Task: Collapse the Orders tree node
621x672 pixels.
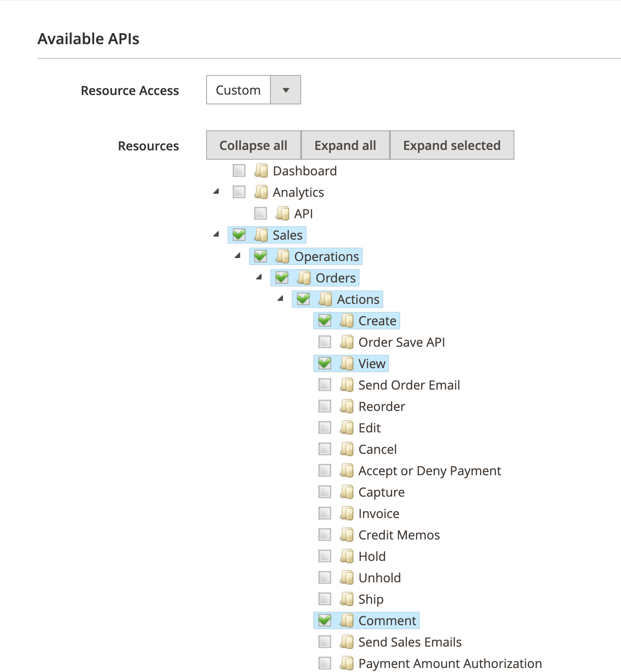Action: click(x=259, y=277)
